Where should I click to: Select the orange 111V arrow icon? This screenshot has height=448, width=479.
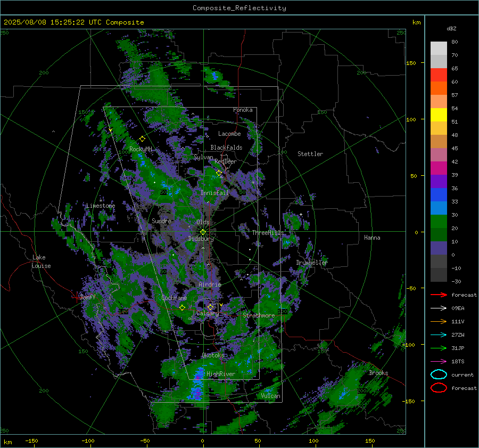[x=439, y=321]
